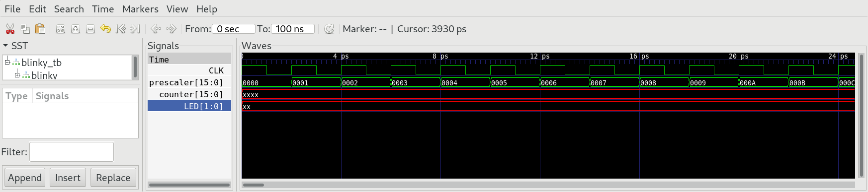Click the Zoom Out minus icon

point(90,29)
